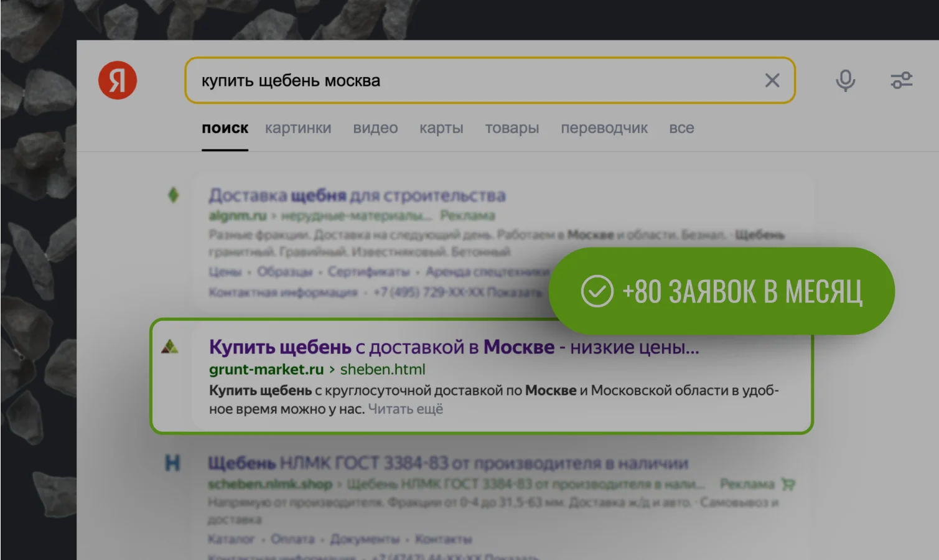Click the grunt-market.ru domain link

(266, 370)
